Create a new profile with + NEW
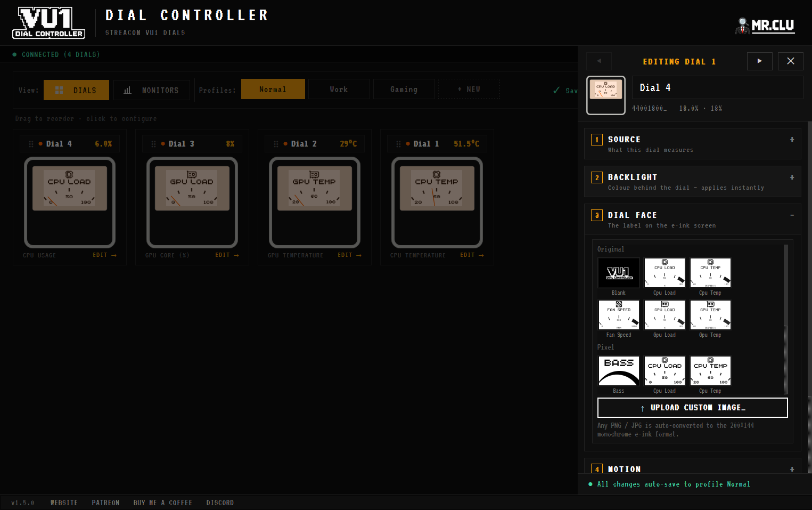Viewport: 812px width, 510px height. click(x=469, y=89)
